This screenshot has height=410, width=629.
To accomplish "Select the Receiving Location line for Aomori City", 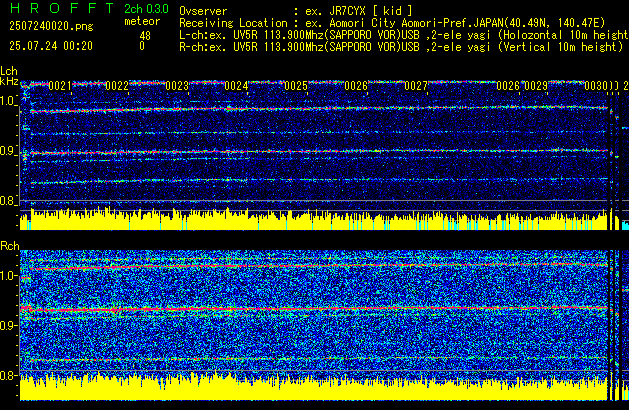I will [392, 23].
